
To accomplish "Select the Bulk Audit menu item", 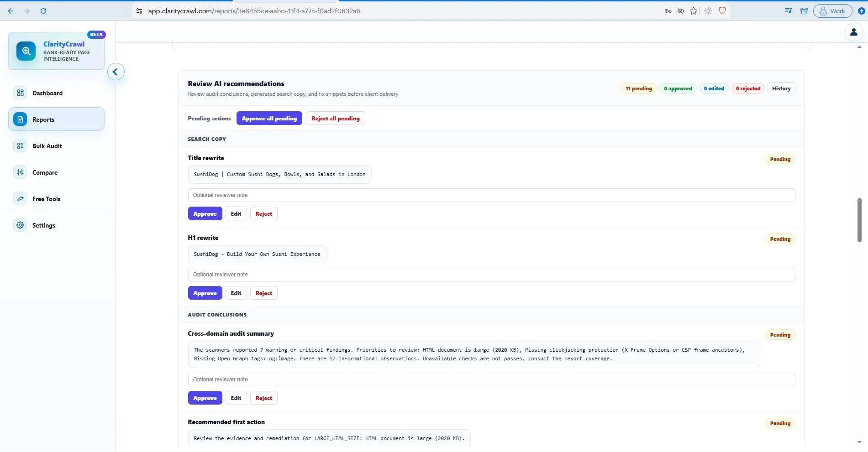I will [56, 146].
